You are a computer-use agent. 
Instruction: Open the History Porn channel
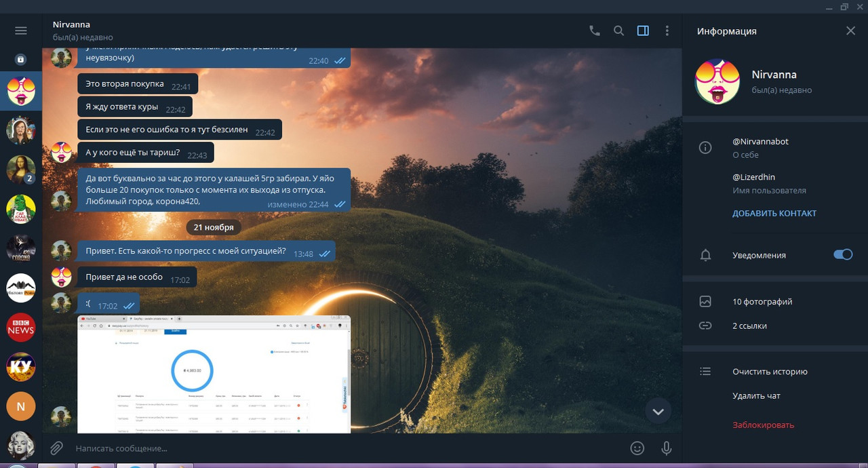(21, 288)
